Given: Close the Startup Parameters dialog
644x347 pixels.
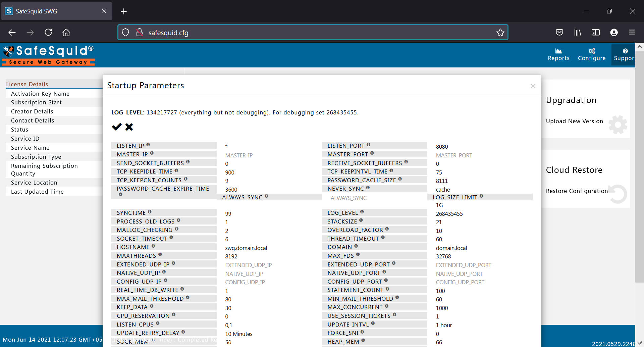Looking at the screenshot, I should 533,86.
